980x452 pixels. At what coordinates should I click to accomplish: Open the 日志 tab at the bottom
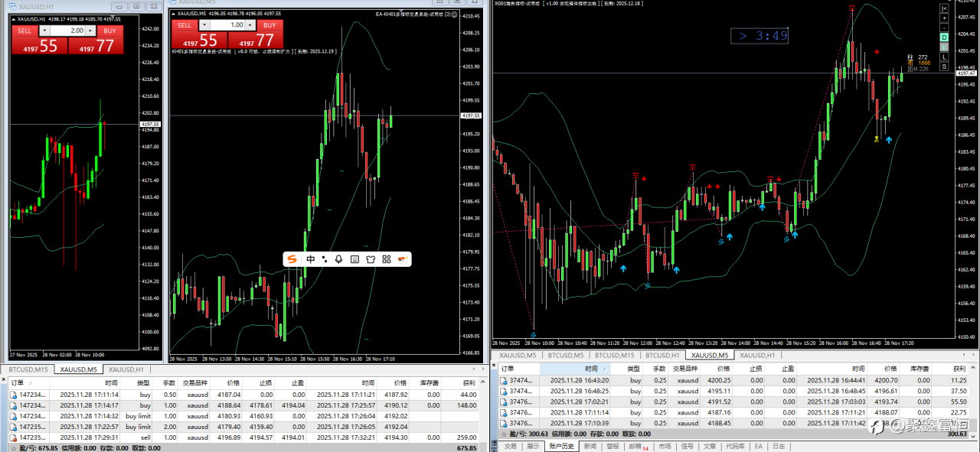pos(778,446)
